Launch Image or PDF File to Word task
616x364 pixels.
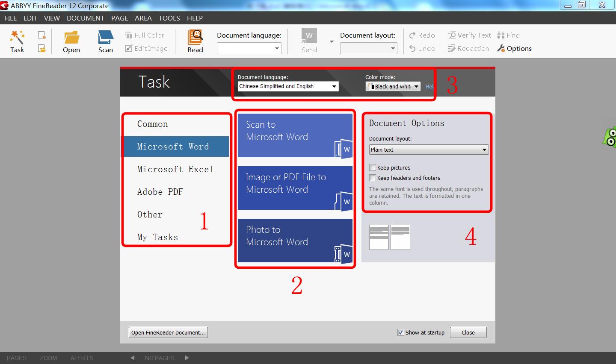[x=295, y=188]
